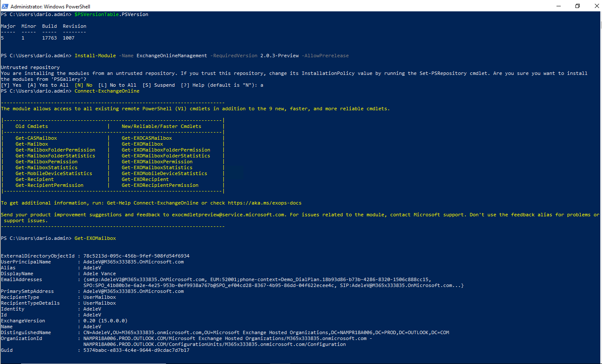Click the vertical scrollbar thumb
This screenshot has height=364, width=602.
pyautogui.click(x=601, y=24)
